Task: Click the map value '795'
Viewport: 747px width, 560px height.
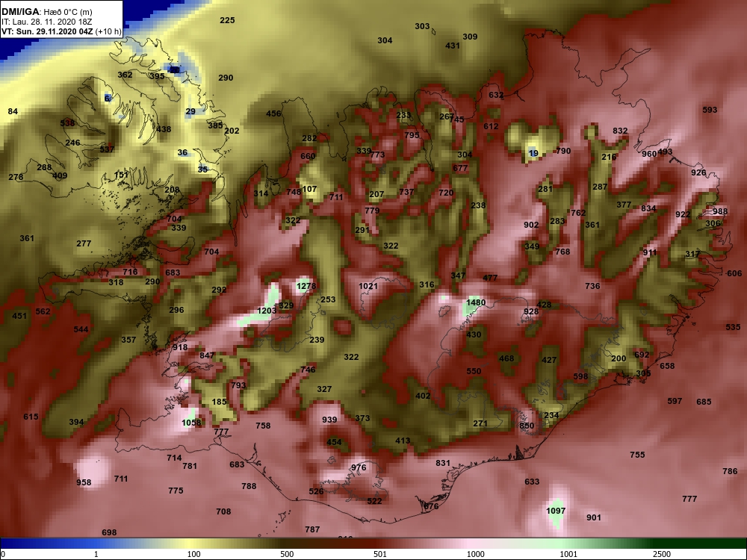Action: coord(412,135)
